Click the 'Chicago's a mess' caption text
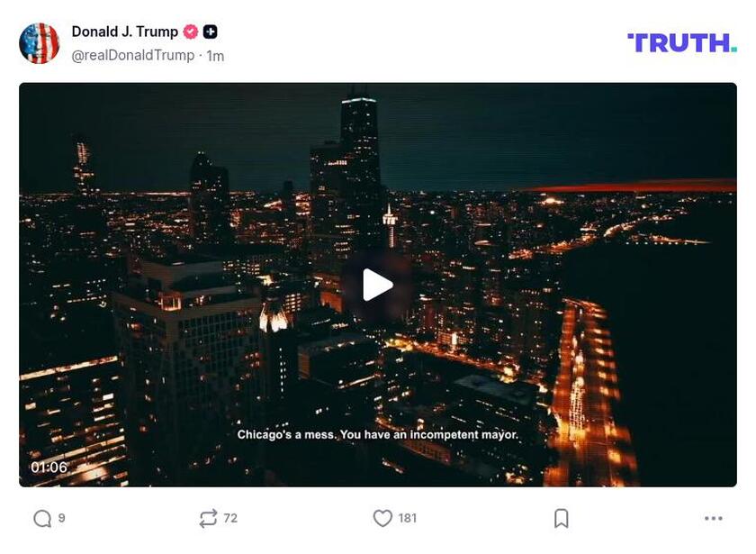The width and height of the screenshot is (756, 554). pyautogui.click(x=377, y=435)
